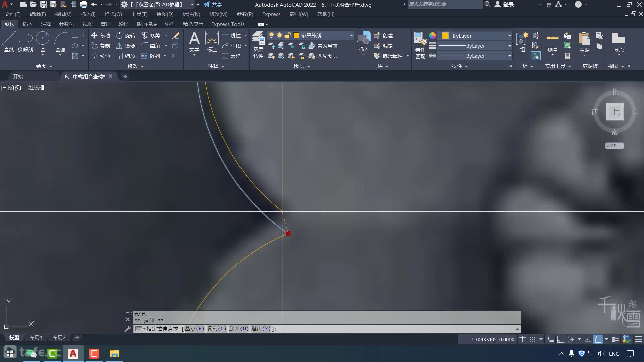
Task: Click the Scale (缩放) tool
Action: coord(126,56)
